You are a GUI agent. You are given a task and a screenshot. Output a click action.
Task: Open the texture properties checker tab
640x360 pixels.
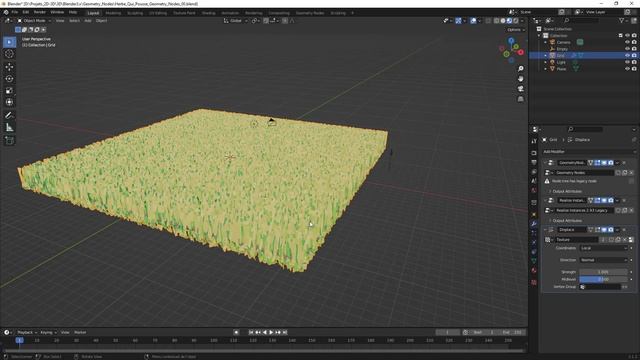[534, 282]
